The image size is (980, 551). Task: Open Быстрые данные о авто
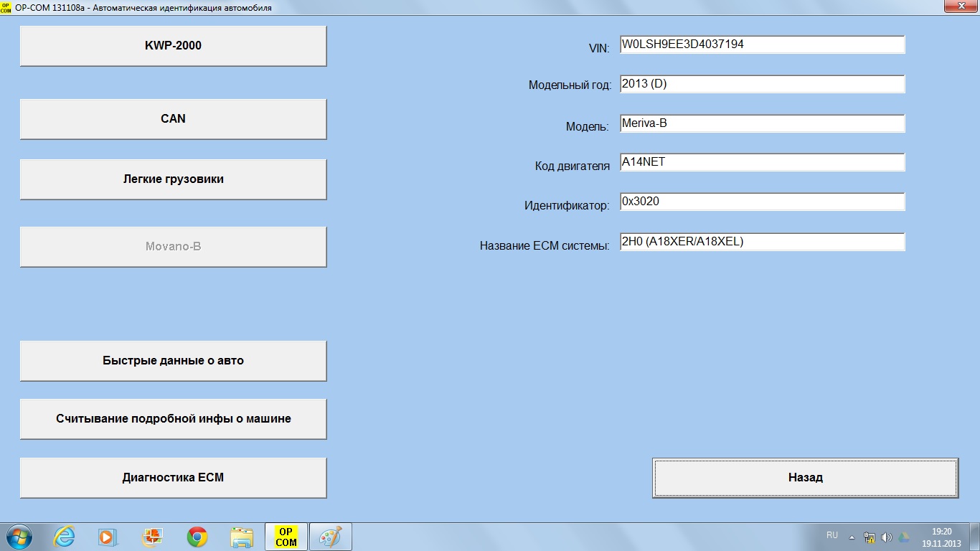click(173, 361)
